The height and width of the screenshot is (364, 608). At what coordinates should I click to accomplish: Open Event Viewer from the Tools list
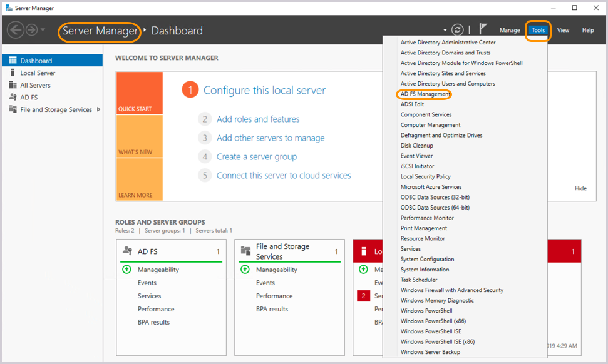[416, 156]
